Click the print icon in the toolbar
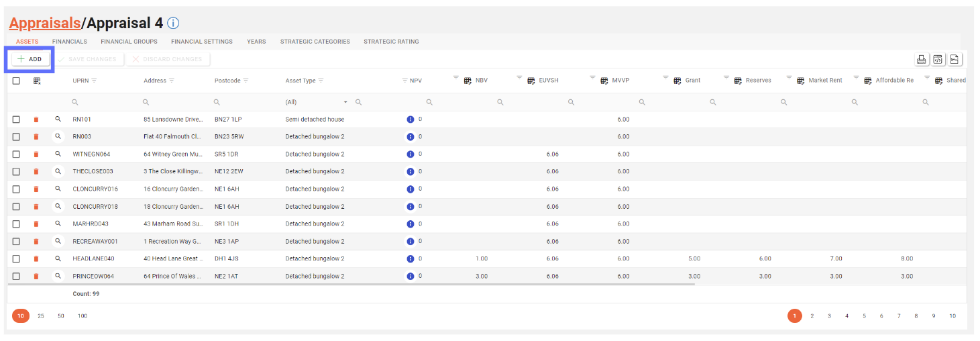The height and width of the screenshot is (341, 980). coord(922,59)
